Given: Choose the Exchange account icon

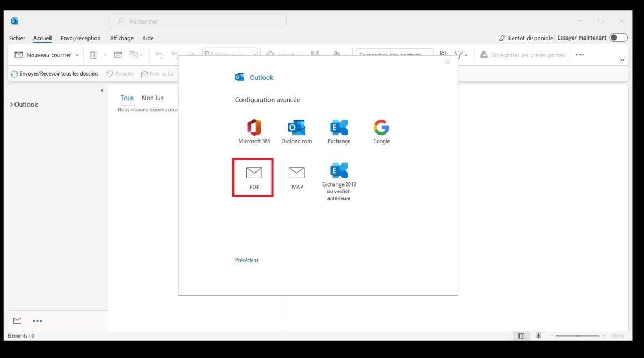Looking at the screenshot, I should pyautogui.click(x=339, y=128).
